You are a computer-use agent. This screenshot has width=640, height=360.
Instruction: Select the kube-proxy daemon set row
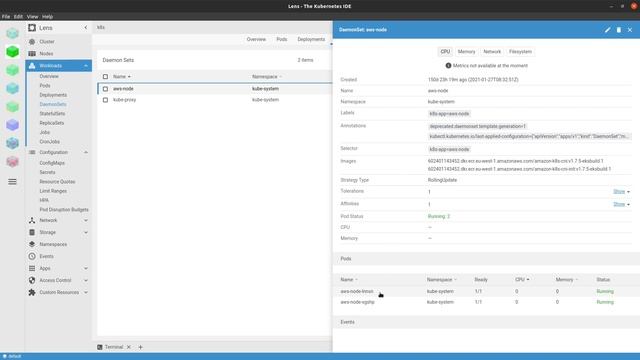215,100
